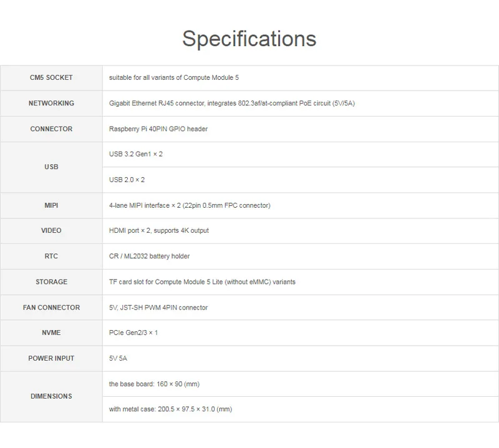Click the USB row label
The height and width of the screenshot is (448, 499).
pos(51,167)
